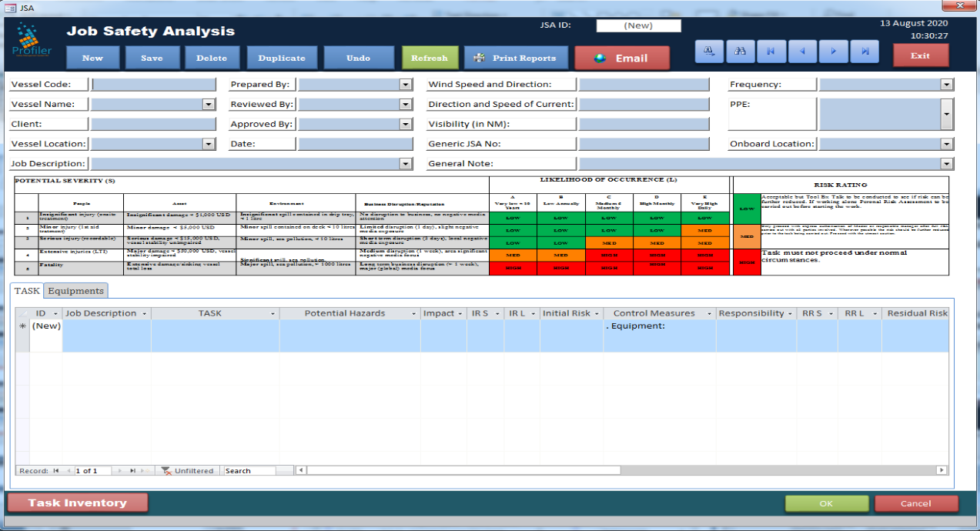The image size is (980, 531).
Task: Switch to the Equipments tab
Action: point(76,291)
